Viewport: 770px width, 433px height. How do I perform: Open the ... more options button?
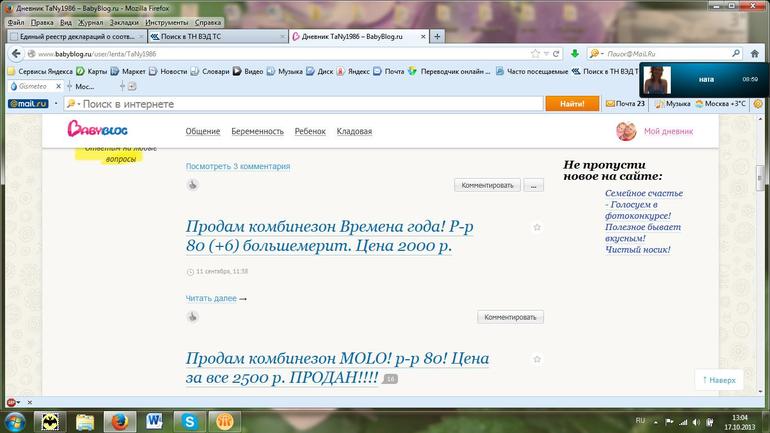(533, 185)
